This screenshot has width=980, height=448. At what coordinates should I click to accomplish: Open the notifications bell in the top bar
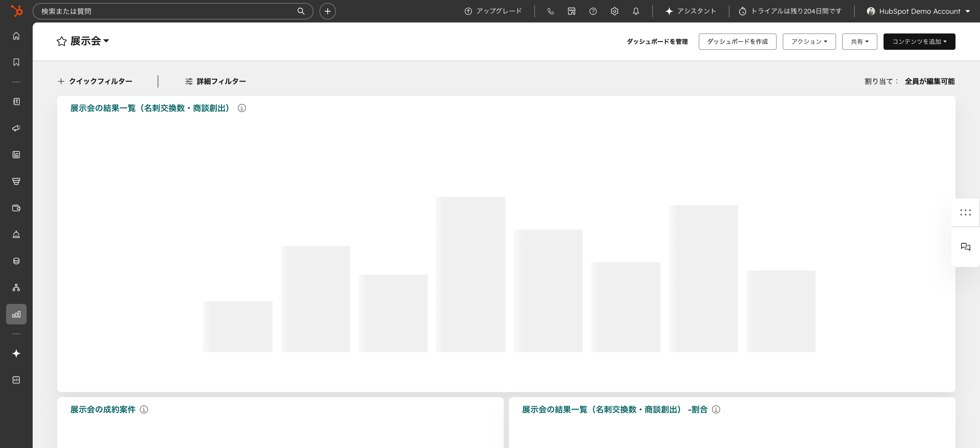(x=635, y=11)
